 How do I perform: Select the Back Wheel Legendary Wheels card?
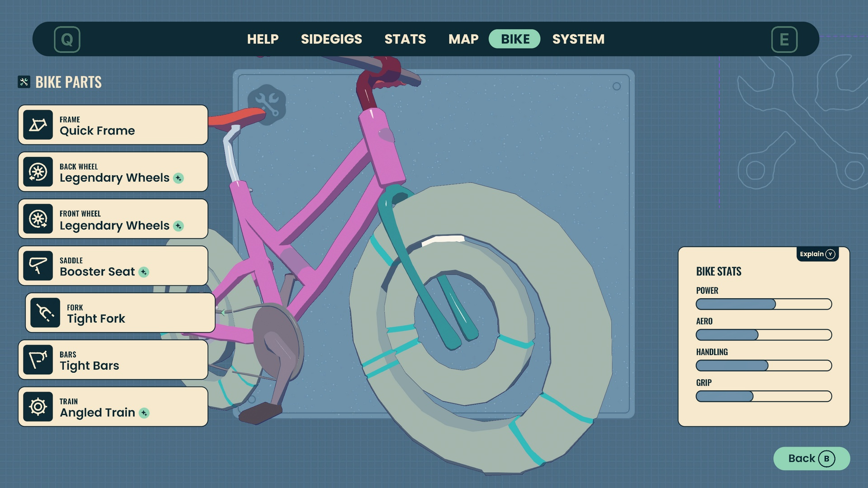point(113,172)
